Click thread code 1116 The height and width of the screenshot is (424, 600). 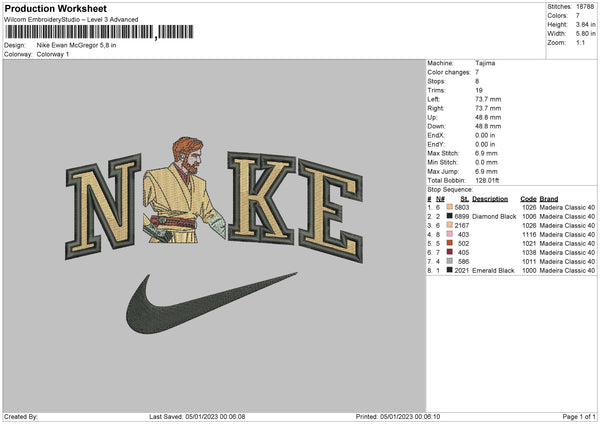[529, 235]
